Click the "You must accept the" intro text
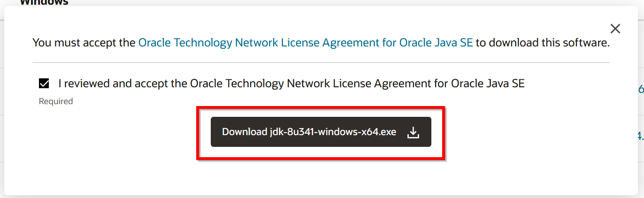Screen dimensions: 644x198 pyautogui.click(x=84, y=43)
